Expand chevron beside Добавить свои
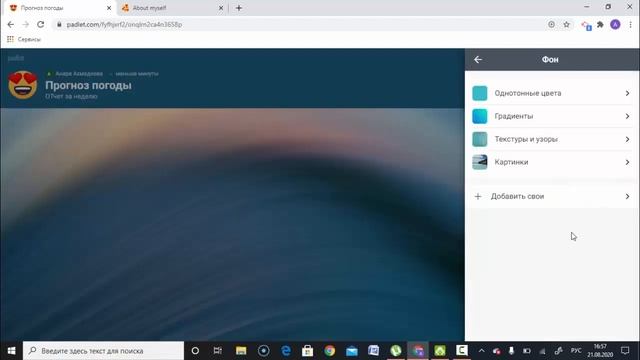Viewport: 640px width, 360px height. coord(627,196)
